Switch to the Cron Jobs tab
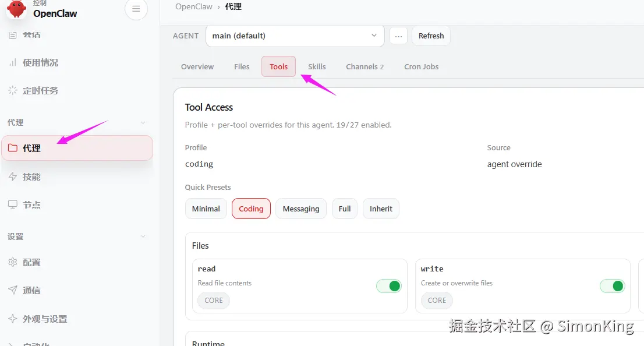 coord(421,66)
